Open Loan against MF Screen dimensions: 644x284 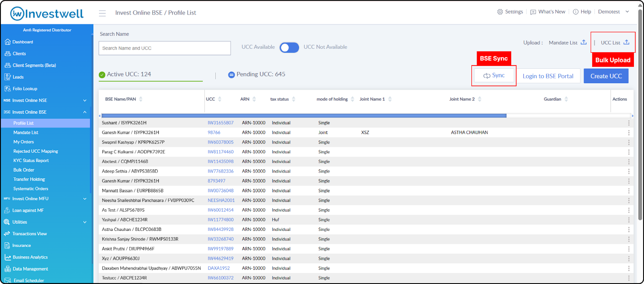[x=28, y=210]
